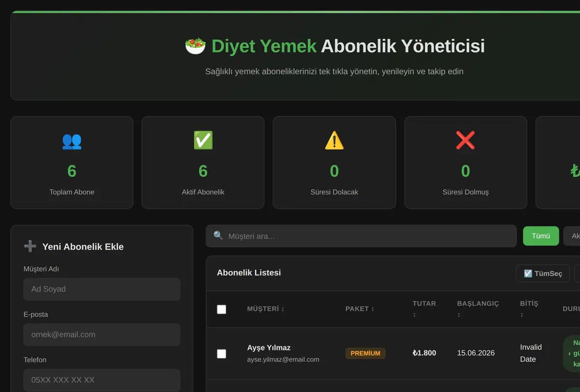Click the Abonelik Listesi heading
Viewport: 580px width, 392px height.
tap(249, 273)
